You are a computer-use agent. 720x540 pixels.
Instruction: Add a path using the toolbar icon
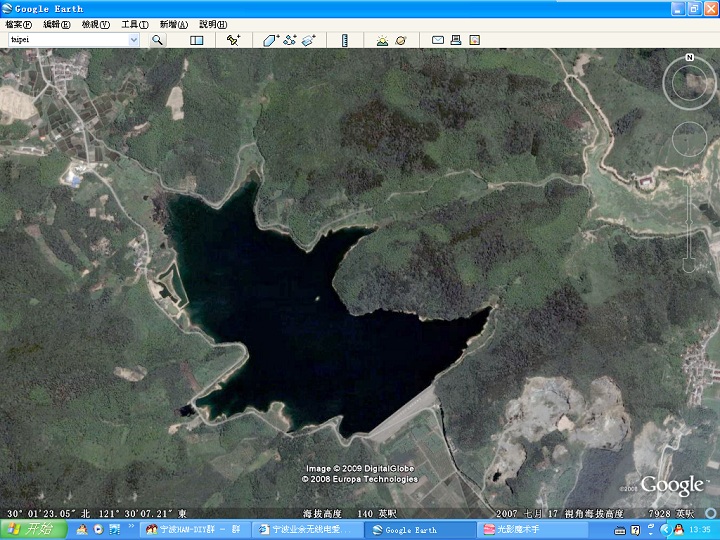[x=290, y=40]
